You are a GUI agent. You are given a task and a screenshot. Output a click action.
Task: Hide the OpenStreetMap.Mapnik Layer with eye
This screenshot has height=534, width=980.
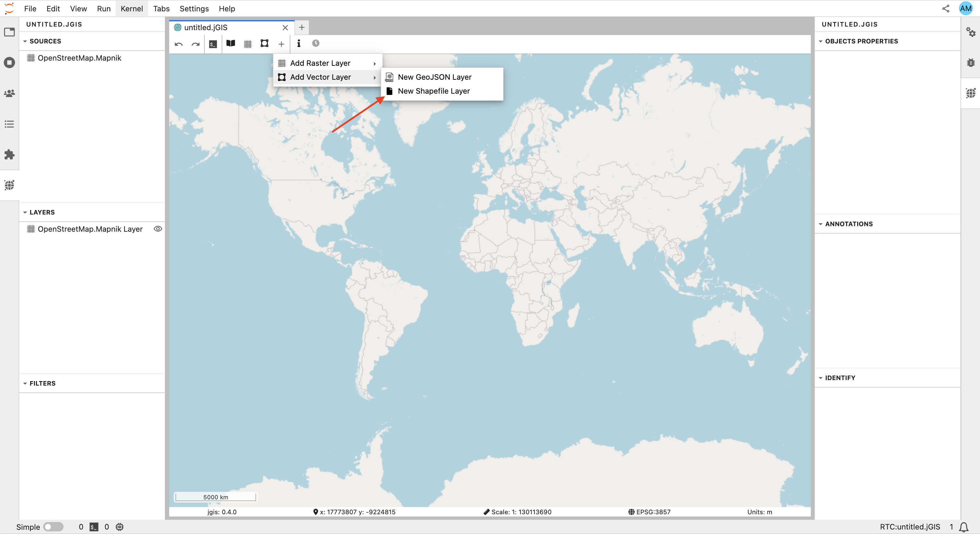point(157,228)
